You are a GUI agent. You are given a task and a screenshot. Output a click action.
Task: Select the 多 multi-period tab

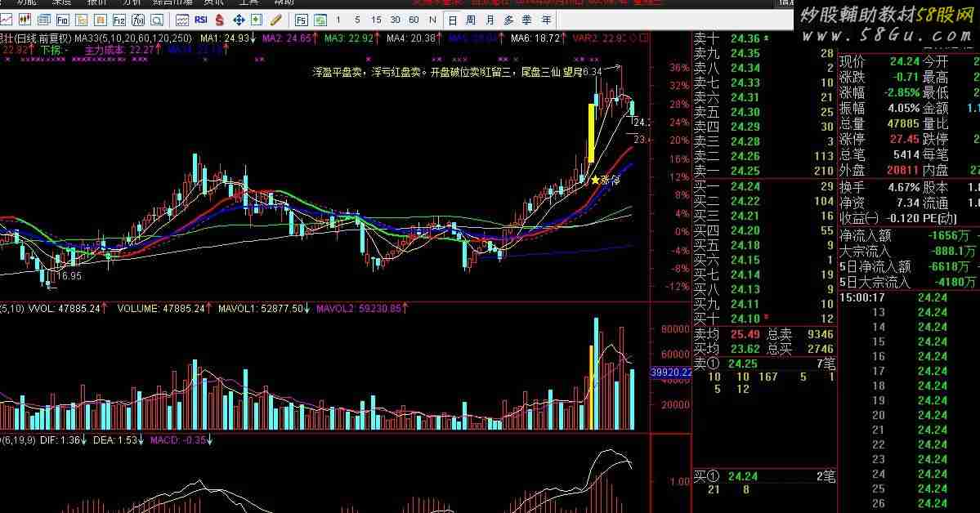click(x=508, y=20)
